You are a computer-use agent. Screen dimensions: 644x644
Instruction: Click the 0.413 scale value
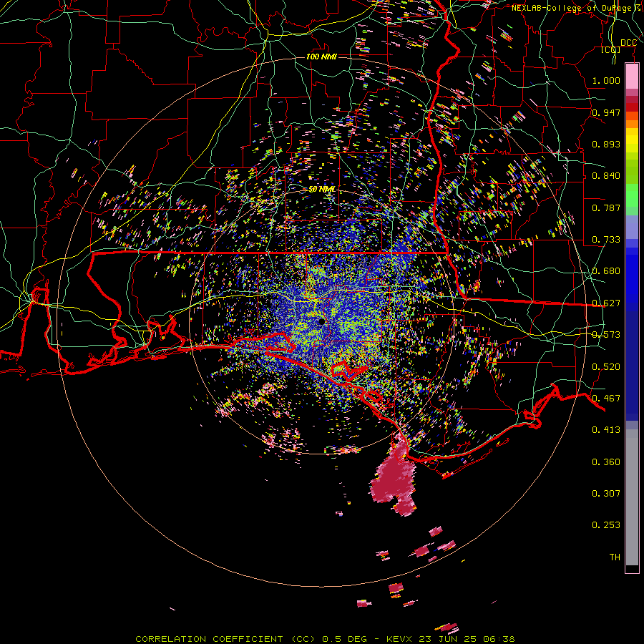[x=606, y=430]
